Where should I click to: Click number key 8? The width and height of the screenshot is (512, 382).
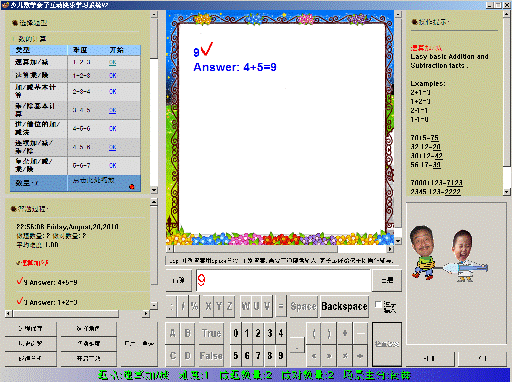tap(270, 355)
